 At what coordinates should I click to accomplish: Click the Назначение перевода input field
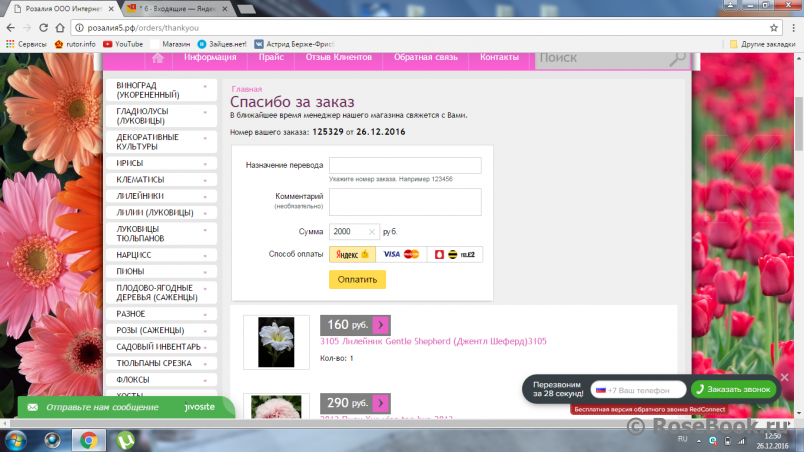tap(405, 166)
